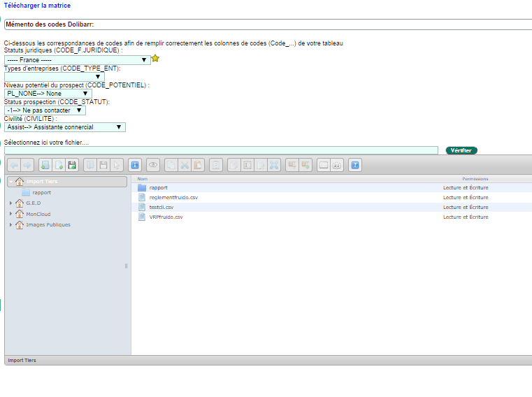The height and width of the screenshot is (397, 532).
Task: Click the Cut scissors toolbar icon
Action: coord(185,165)
